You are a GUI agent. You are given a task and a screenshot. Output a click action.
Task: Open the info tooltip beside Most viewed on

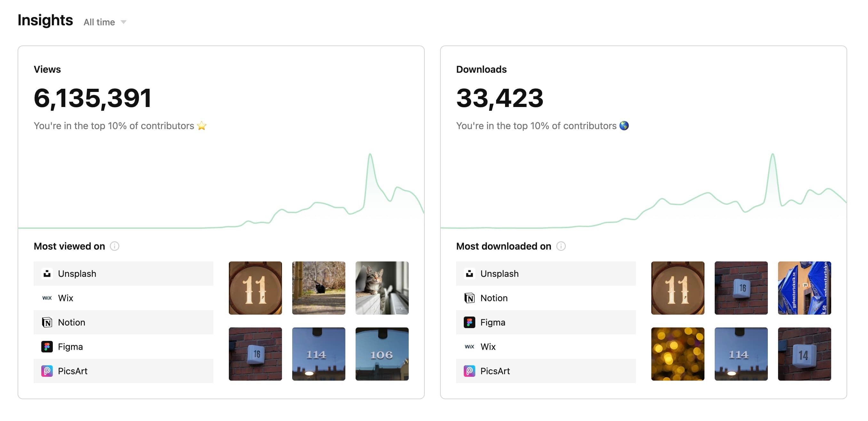(115, 246)
